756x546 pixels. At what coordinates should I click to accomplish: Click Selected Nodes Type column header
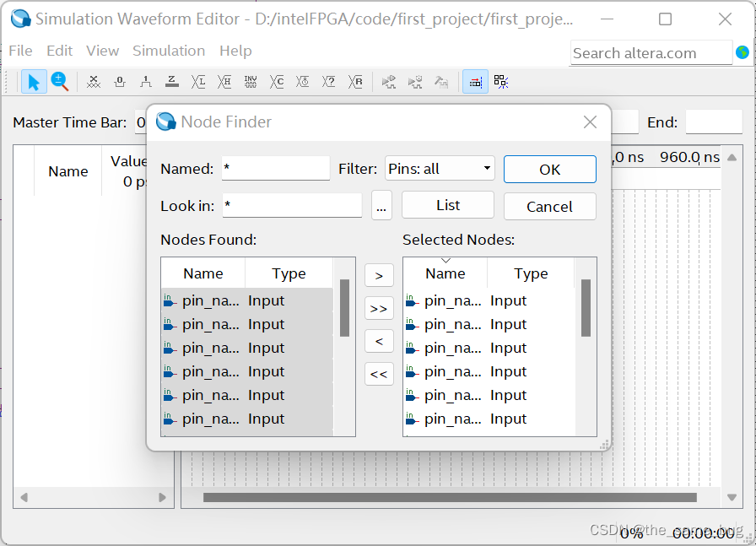pyautogui.click(x=531, y=273)
